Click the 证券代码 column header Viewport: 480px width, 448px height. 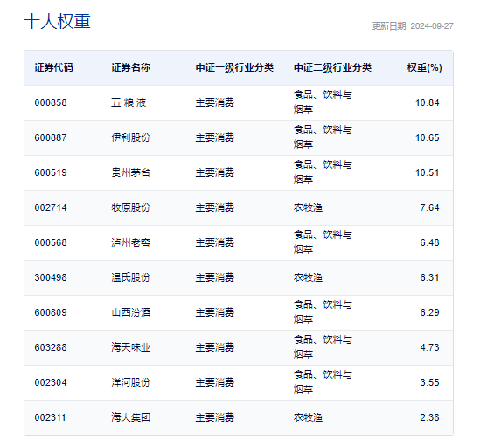pos(53,67)
